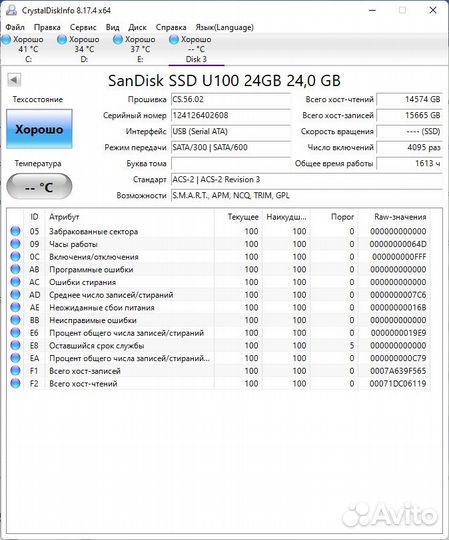Click status orb for attribute F2
449x540 pixels.
15,383
